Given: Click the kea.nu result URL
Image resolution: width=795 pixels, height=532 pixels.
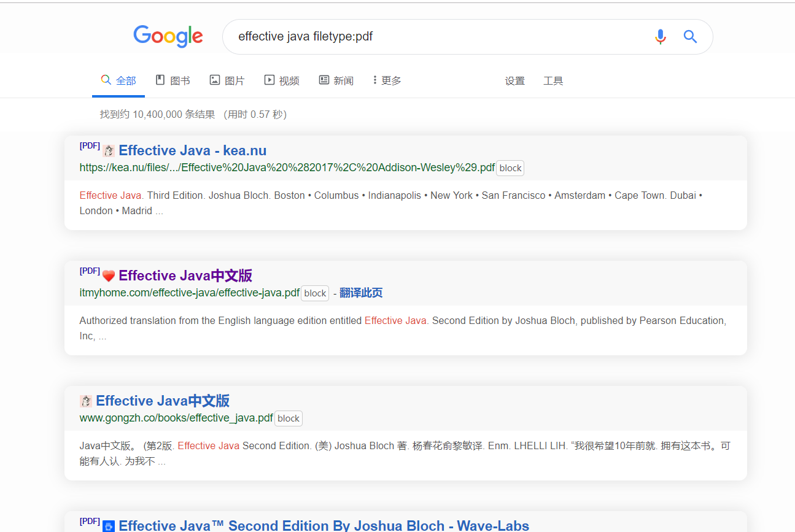Looking at the screenshot, I should [287, 168].
